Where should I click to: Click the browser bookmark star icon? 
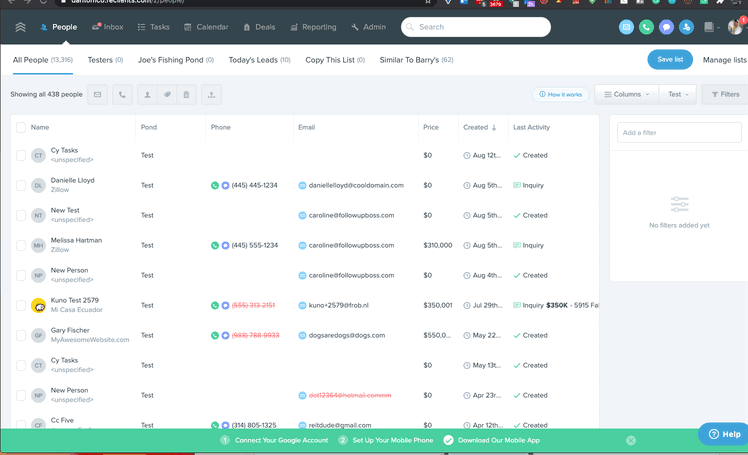[x=428, y=2]
